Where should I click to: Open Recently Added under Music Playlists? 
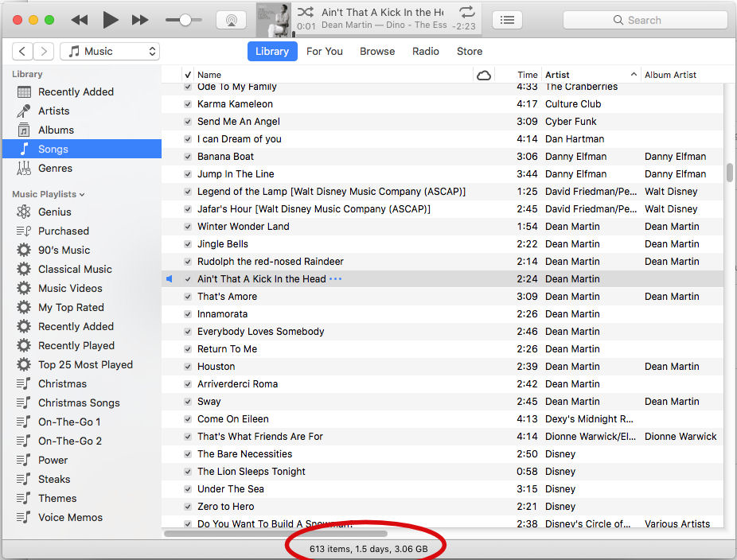[82, 326]
